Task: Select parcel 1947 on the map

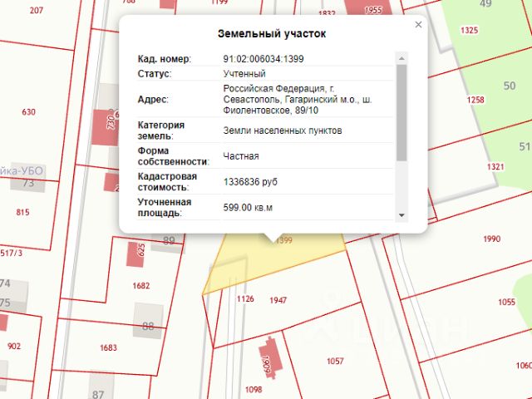Action: coord(278,300)
